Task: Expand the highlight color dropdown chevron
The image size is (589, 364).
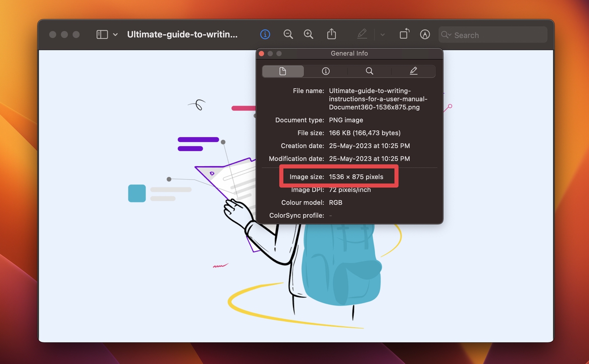Action: coord(382,34)
